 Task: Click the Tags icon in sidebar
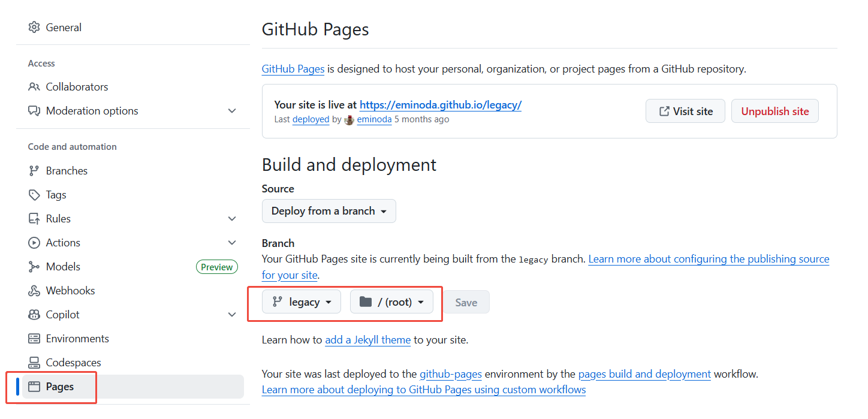tap(34, 195)
